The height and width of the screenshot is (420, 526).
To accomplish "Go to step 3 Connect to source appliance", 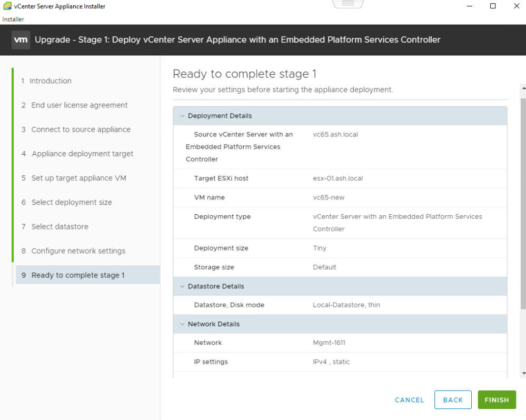I will click(x=76, y=129).
